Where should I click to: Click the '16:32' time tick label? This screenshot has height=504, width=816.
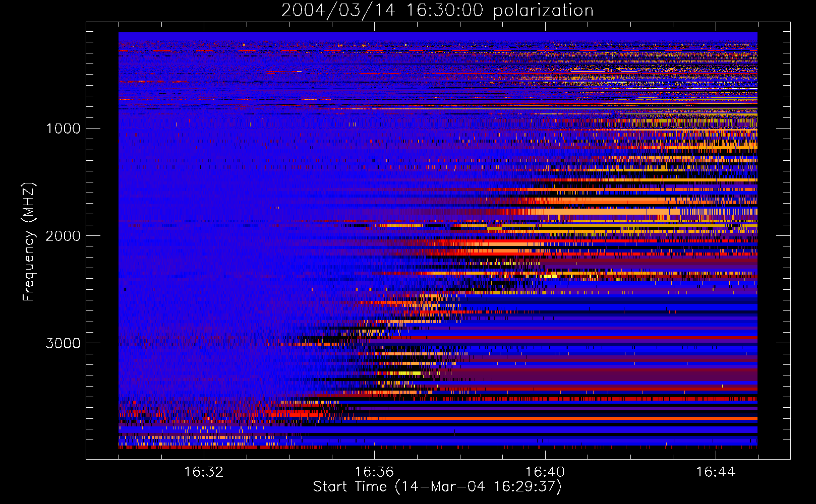coord(204,472)
